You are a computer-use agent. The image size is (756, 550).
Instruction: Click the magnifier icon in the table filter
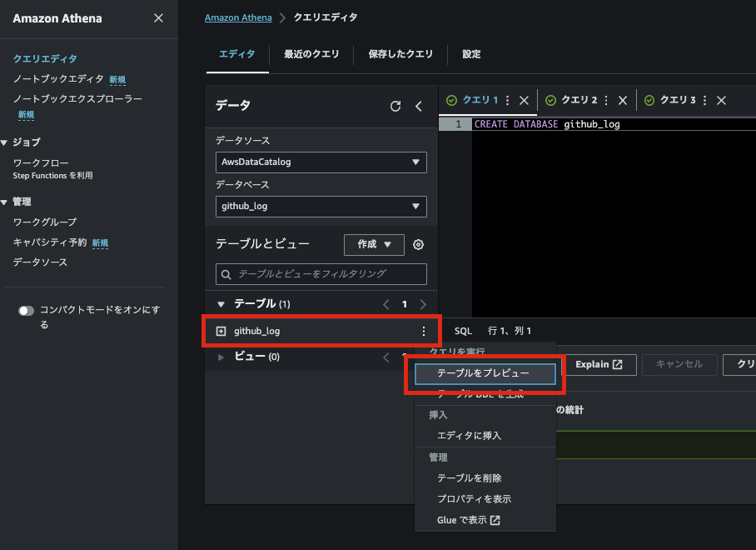(x=225, y=273)
